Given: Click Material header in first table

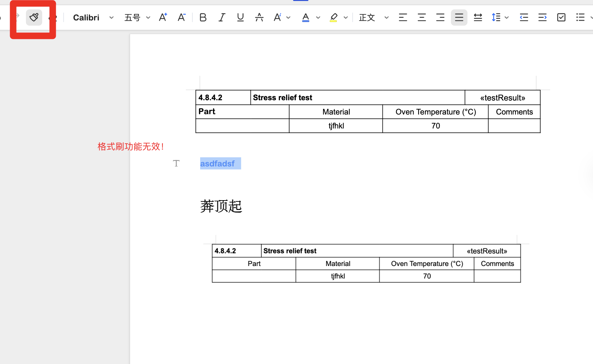Looking at the screenshot, I should coord(336,112).
